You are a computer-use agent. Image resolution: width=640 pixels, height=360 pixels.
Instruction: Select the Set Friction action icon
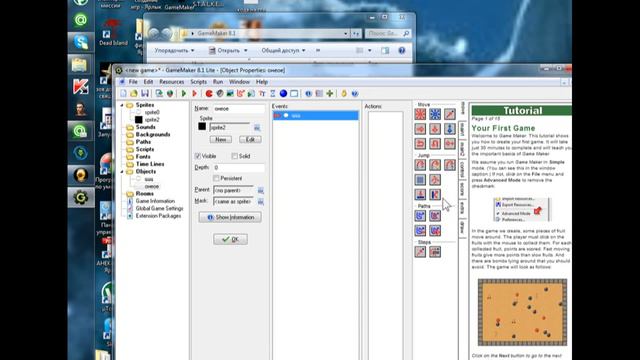(x=449, y=144)
